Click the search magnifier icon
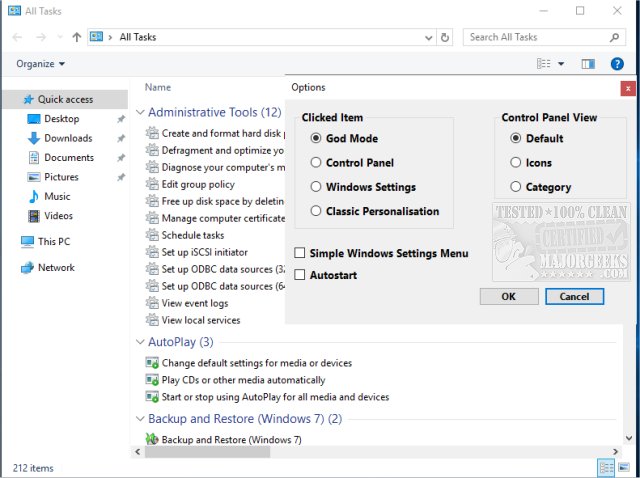The height and width of the screenshot is (478, 640). pyautogui.click(x=615, y=38)
